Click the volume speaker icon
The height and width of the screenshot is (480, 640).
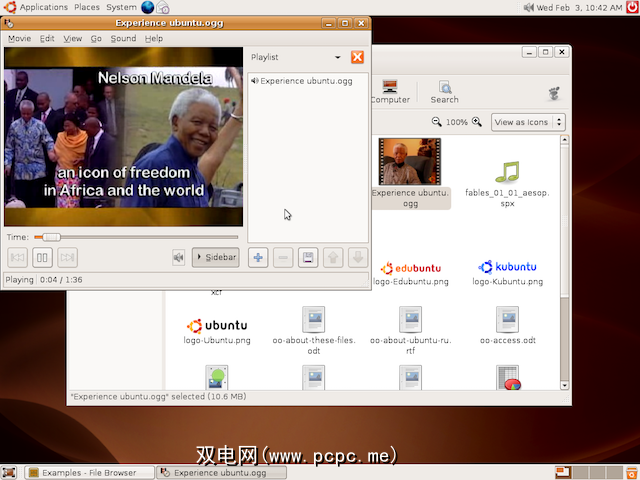[178, 258]
